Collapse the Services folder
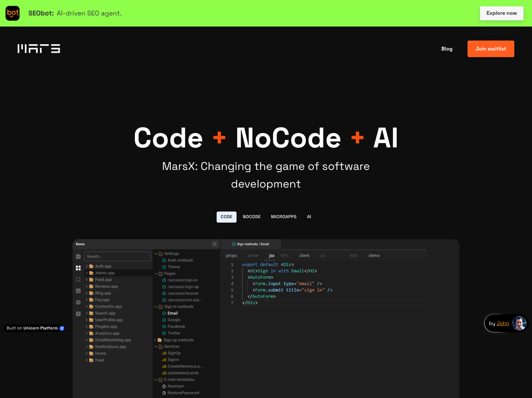This screenshot has width=532, height=398. [156, 346]
